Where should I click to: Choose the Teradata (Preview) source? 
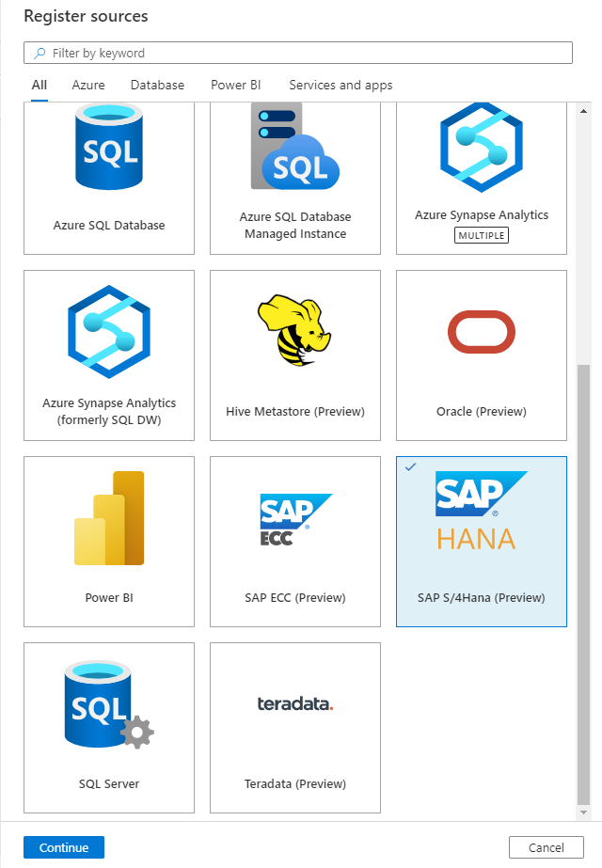click(x=294, y=724)
